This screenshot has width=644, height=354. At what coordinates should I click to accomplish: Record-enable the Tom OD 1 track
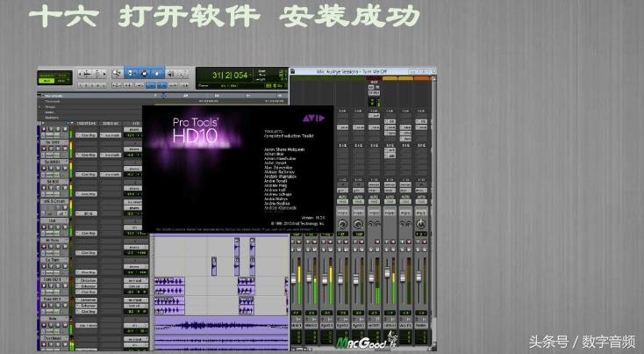pos(44,285)
